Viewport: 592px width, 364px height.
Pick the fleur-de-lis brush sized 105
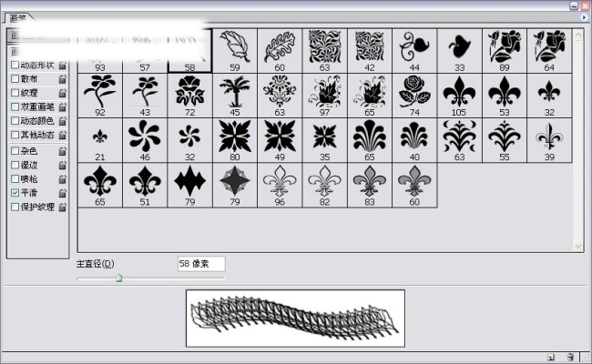(459, 96)
